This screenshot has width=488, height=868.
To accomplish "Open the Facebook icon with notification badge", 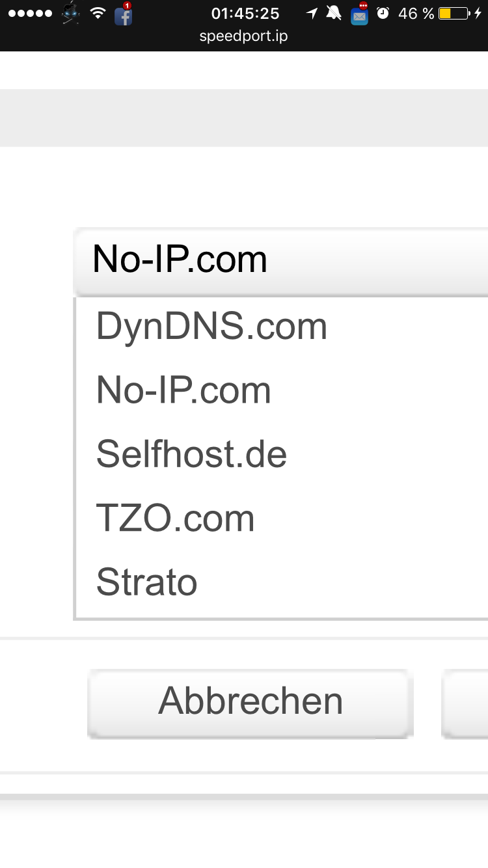I will pyautogui.click(x=124, y=14).
